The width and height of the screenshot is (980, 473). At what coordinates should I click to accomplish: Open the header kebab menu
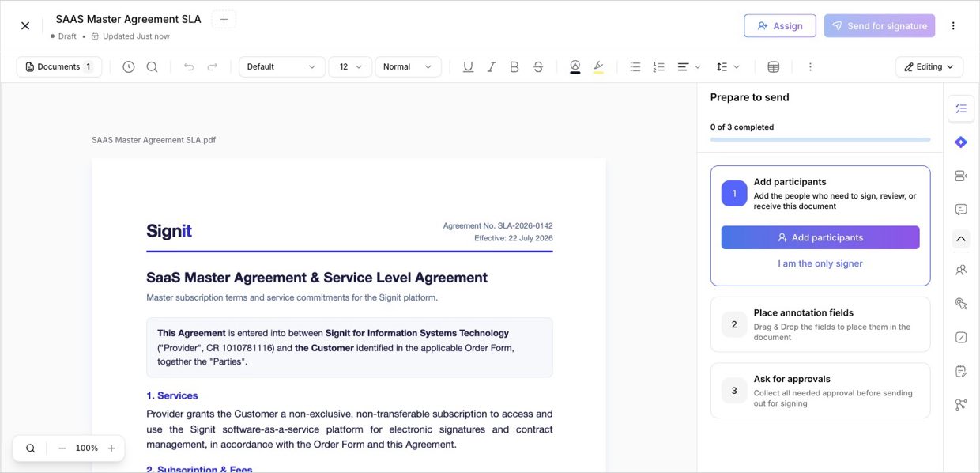click(953, 26)
